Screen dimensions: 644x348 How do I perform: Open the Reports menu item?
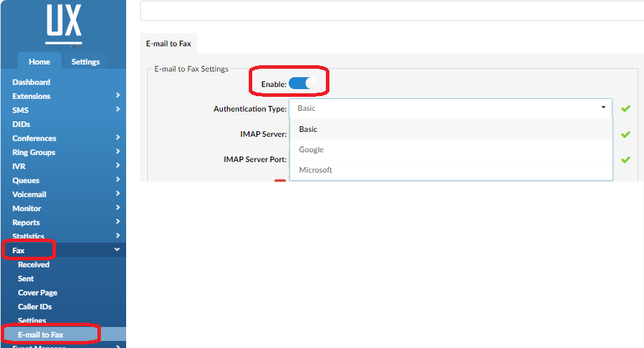(26, 222)
